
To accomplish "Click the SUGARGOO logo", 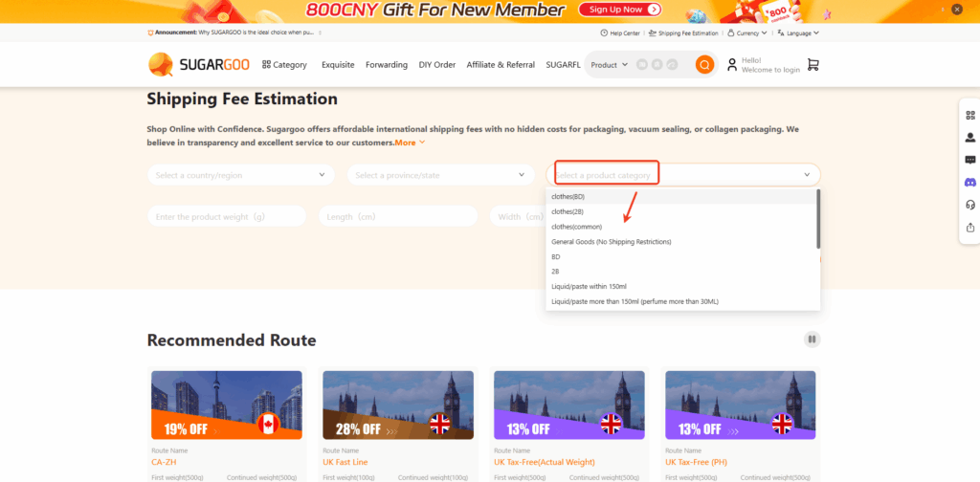I will [199, 65].
